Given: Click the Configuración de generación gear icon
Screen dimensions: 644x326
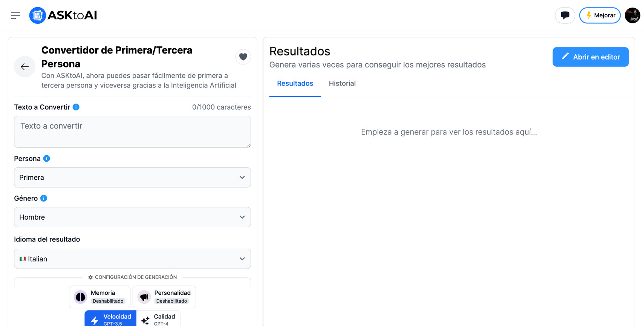Looking at the screenshot, I should point(90,277).
